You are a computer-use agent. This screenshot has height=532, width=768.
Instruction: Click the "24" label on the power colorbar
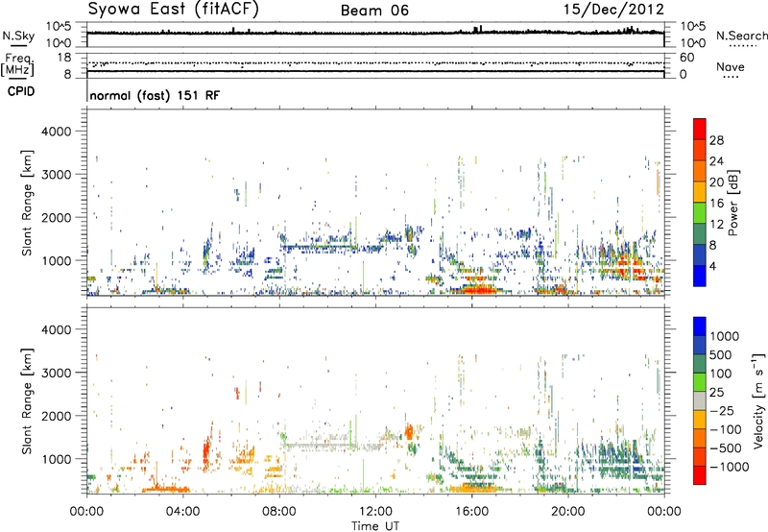(x=716, y=161)
